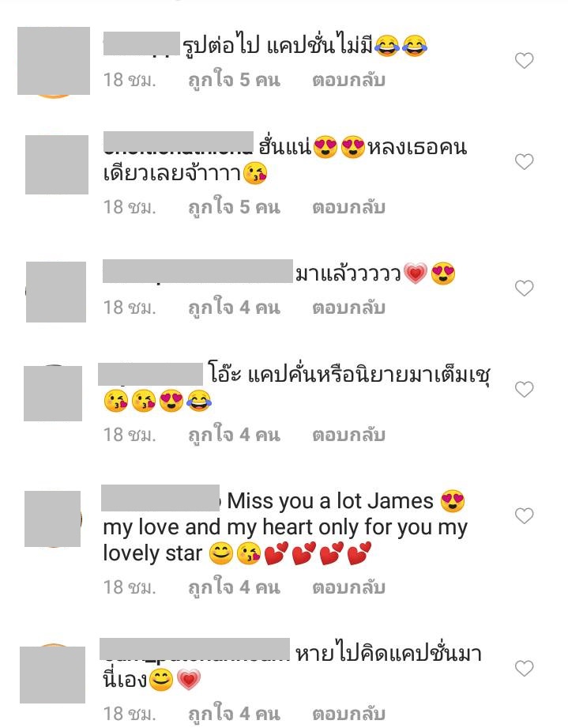
Task: Open avatar of first commenter
Action: [x=54, y=62]
